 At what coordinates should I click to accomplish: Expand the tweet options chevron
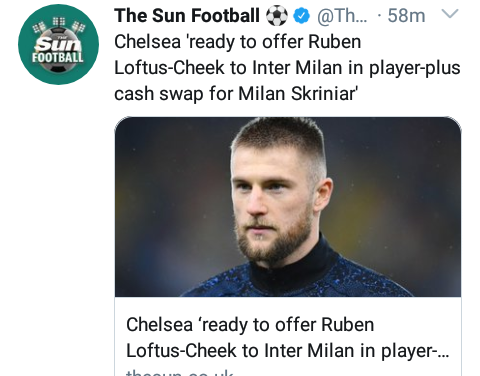[450, 14]
